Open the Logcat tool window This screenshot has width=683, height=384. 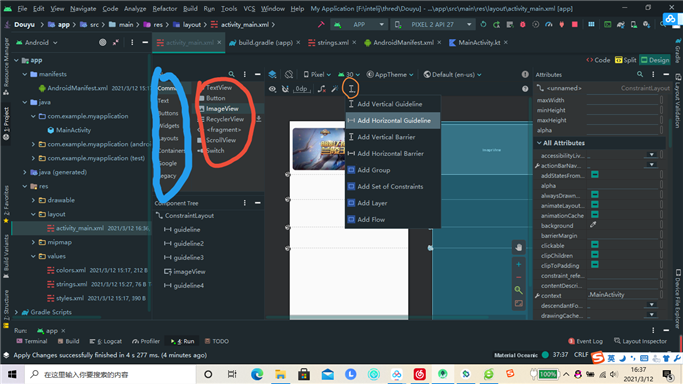(x=105, y=341)
